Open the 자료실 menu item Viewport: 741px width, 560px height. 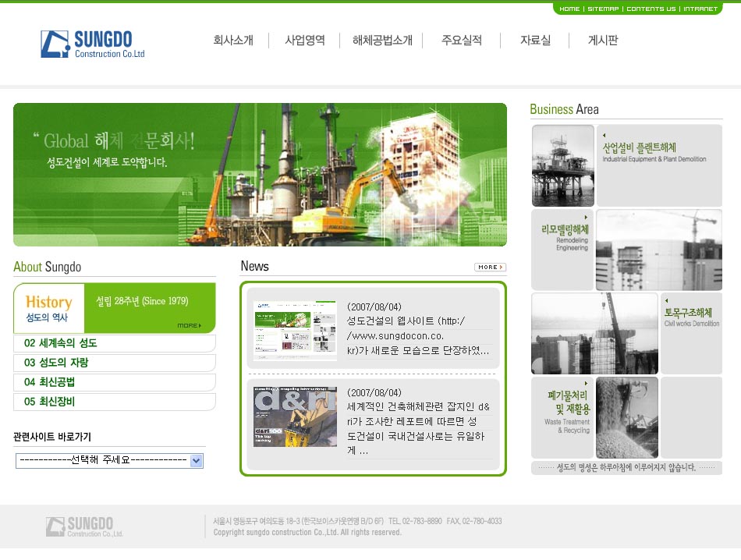535,41
